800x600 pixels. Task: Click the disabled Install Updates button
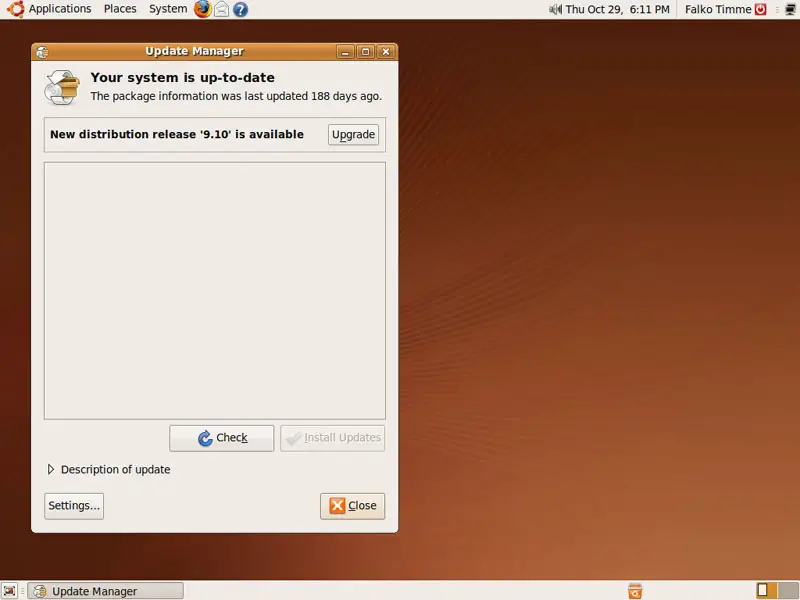[333, 438]
